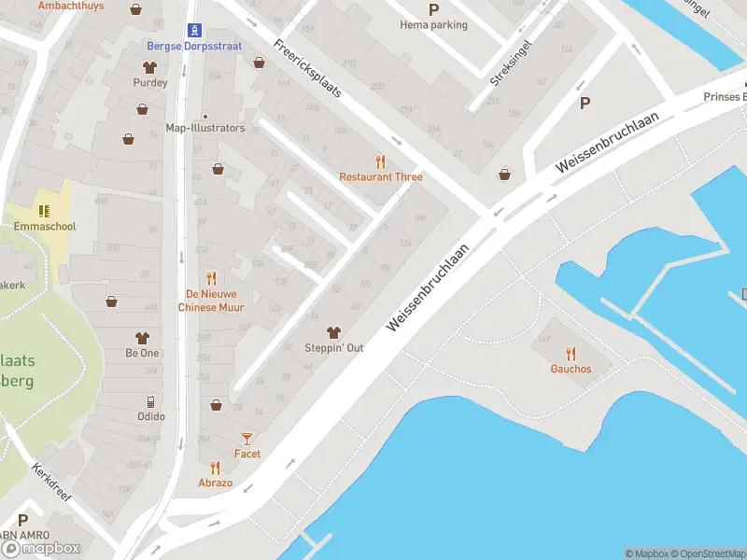Open the Abrazo restaurant marker

coord(216,469)
